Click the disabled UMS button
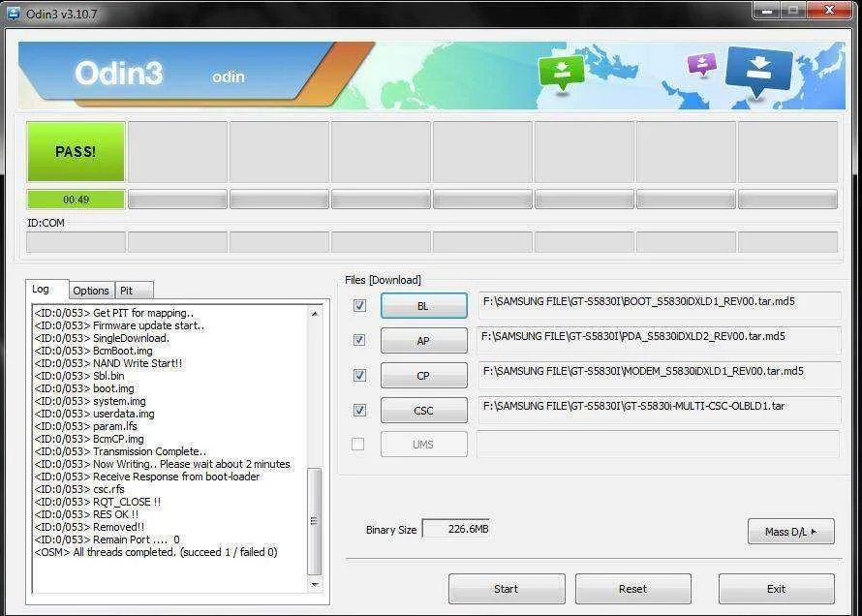 pyautogui.click(x=423, y=444)
